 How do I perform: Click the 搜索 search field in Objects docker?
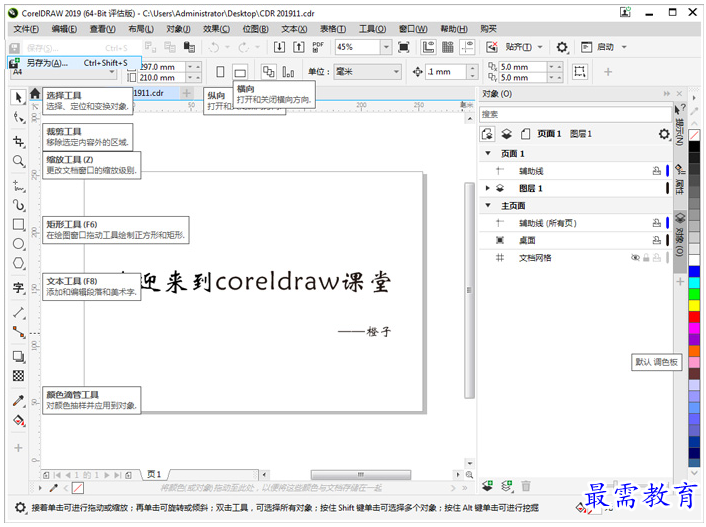coord(575,114)
